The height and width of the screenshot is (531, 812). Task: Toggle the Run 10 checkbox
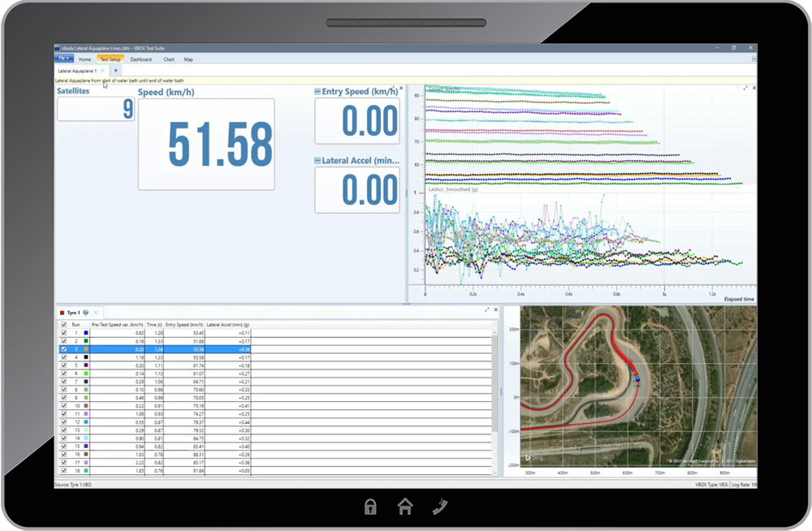[64, 405]
